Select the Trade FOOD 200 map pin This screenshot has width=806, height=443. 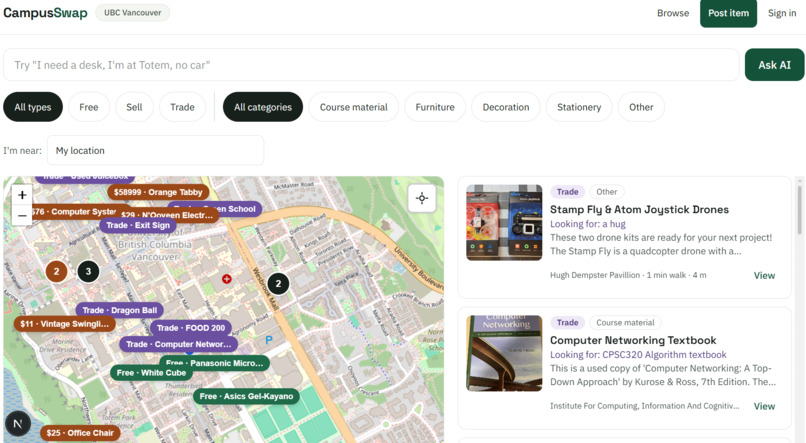(x=191, y=328)
